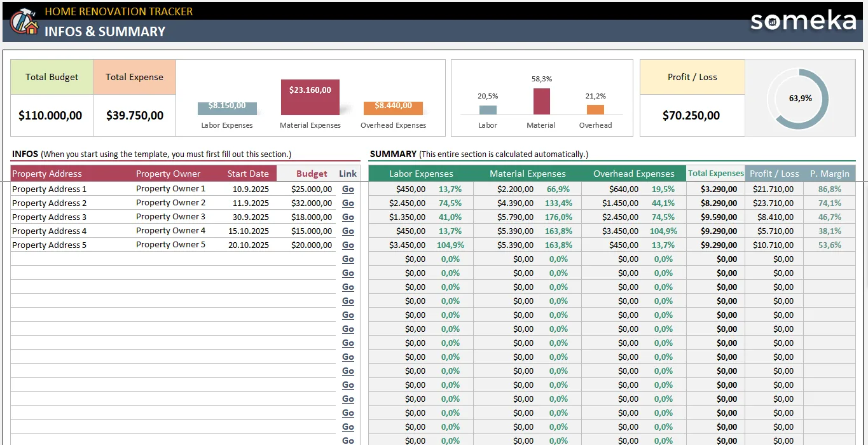
Task: Select the $32.000,00 budget cell
Action: pyautogui.click(x=307, y=203)
